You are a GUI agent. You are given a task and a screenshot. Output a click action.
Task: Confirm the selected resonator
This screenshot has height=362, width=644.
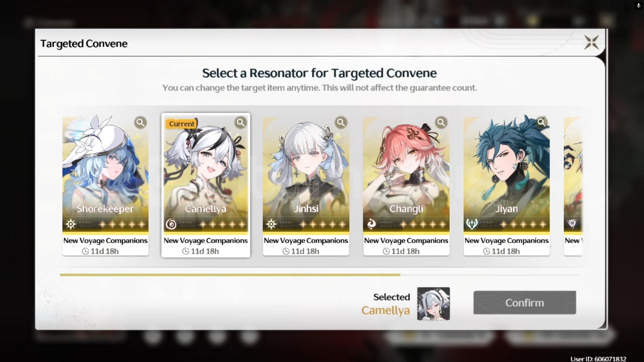tap(525, 303)
